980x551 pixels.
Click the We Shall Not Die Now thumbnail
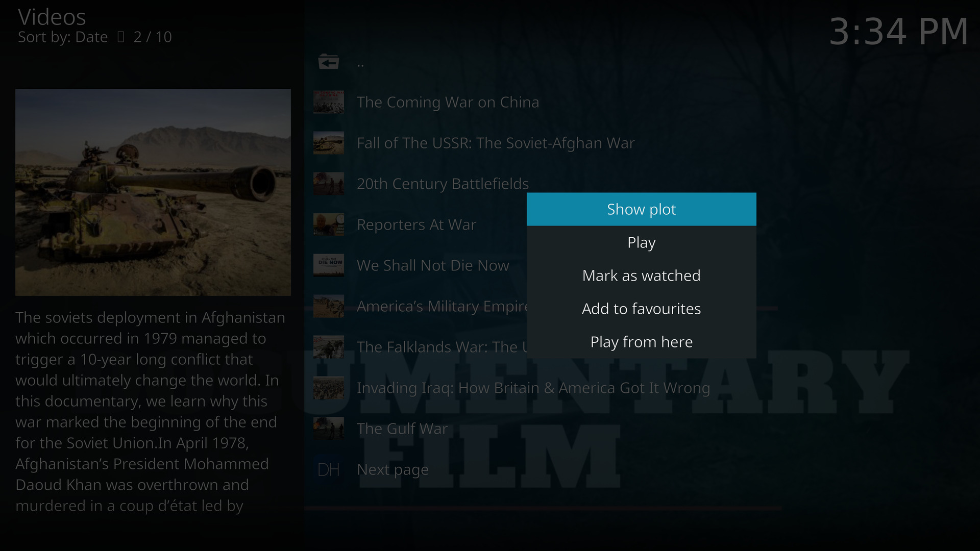pyautogui.click(x=329, y=265)
